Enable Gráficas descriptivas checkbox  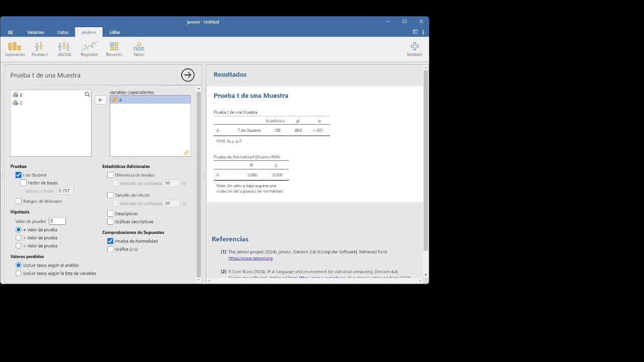coord(111,221)
